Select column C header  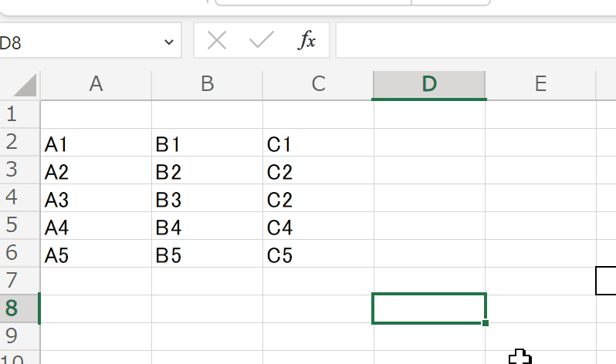point(318,85)
